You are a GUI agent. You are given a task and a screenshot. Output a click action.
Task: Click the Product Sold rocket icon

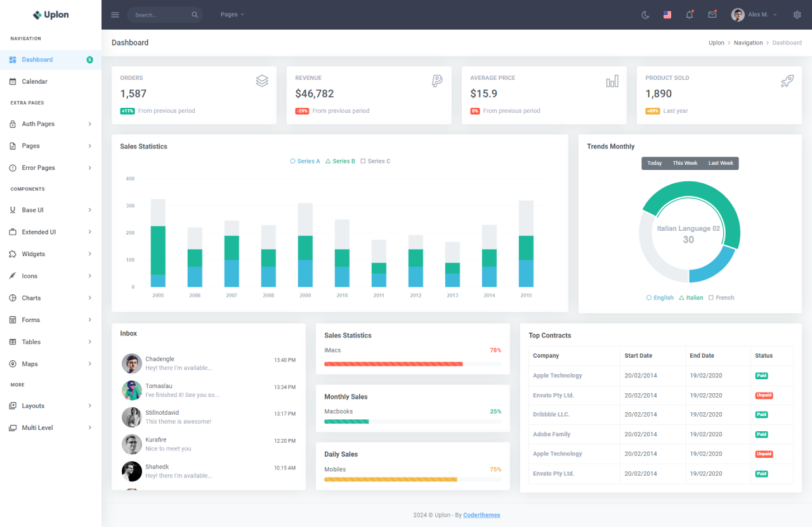tap(787, 81)
